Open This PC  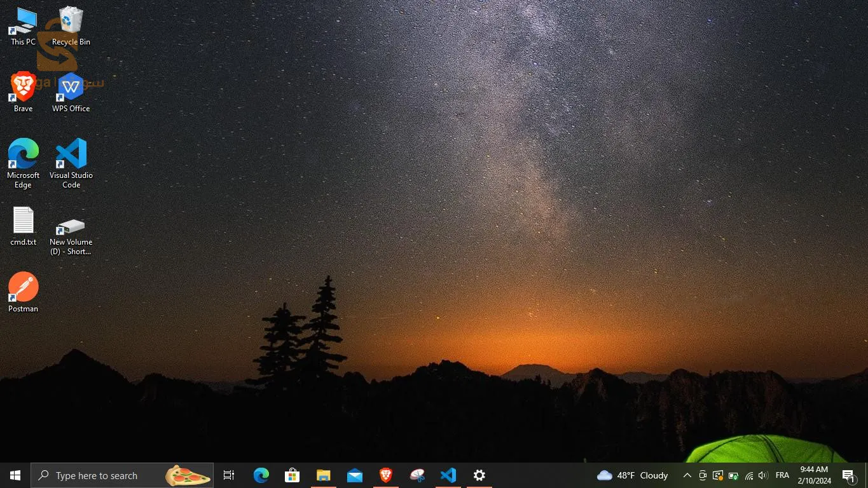click(x=22, y=22)
